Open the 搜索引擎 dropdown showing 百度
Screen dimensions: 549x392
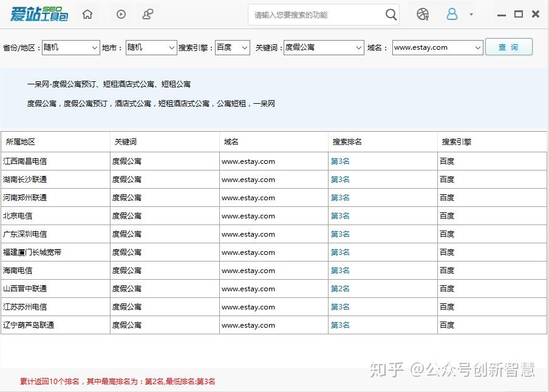pos(232,47)
